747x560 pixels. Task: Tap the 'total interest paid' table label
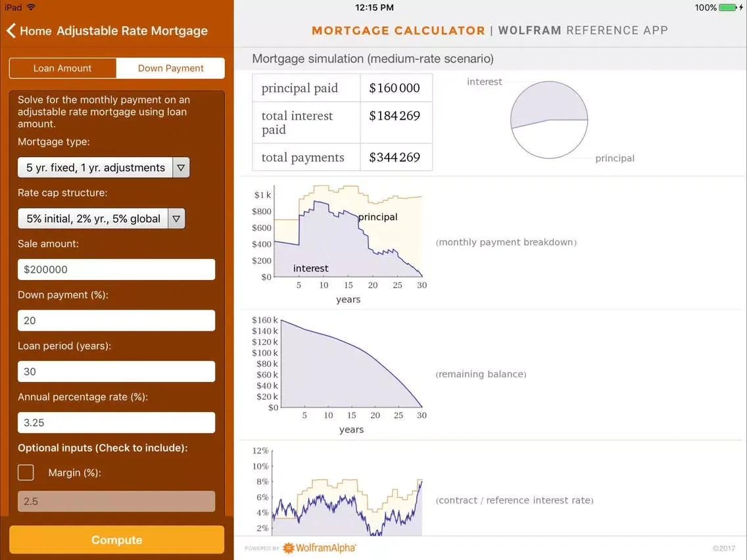point(297,123)
